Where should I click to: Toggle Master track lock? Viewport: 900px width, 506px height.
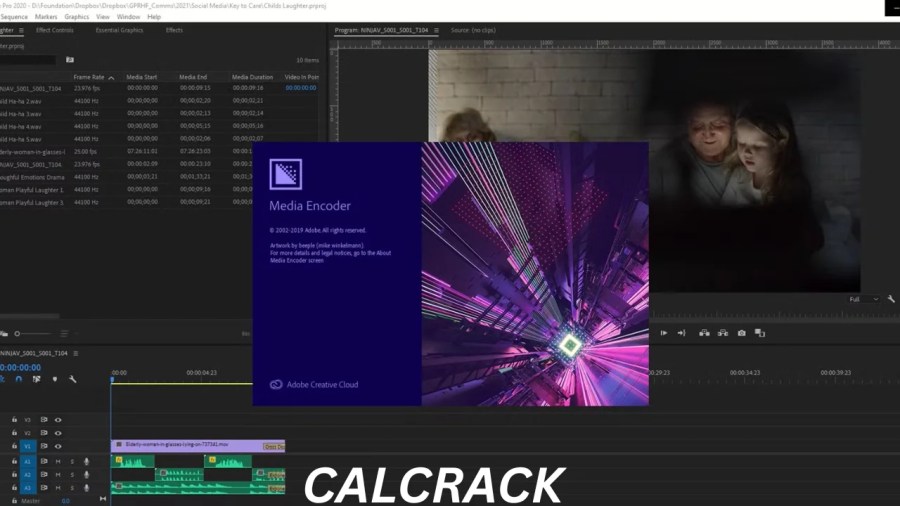click(x=14, y=501)
